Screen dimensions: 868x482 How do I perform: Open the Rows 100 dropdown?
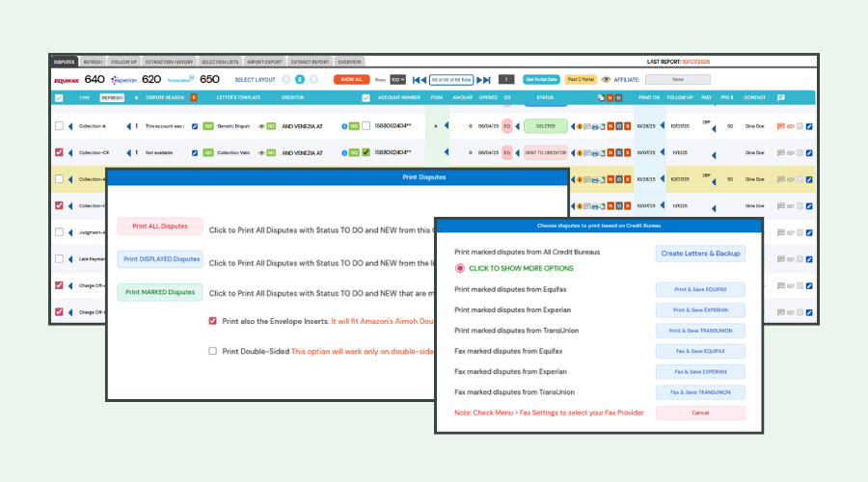click(x=397, y=80)
